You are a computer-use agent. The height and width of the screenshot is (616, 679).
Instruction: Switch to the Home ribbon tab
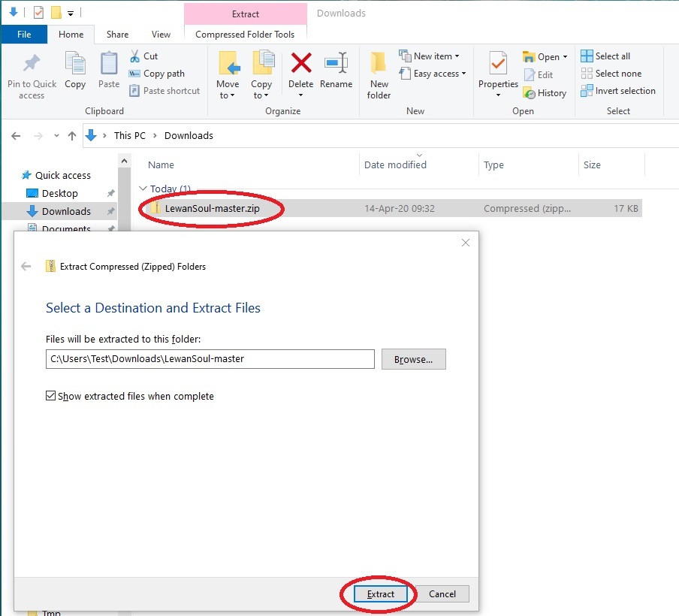(71, 35)
